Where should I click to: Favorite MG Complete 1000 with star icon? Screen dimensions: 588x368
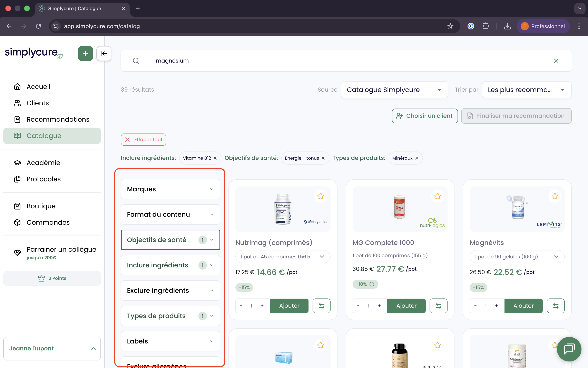tap(438, 196)
